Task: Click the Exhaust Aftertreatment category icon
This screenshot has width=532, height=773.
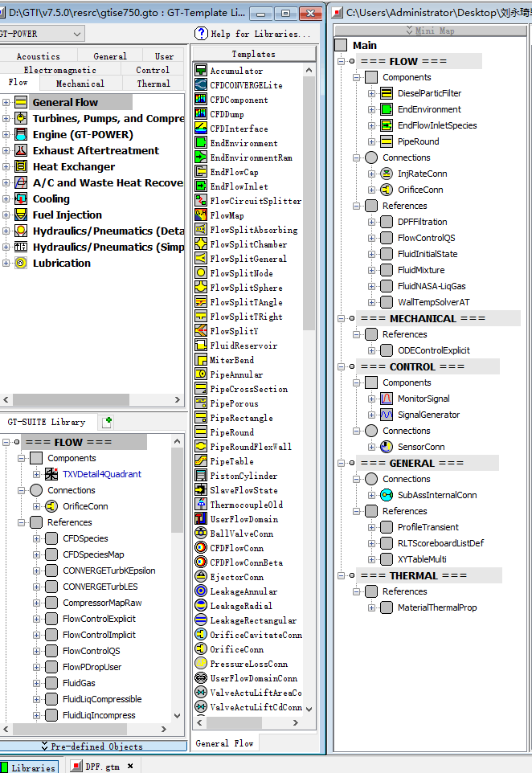Action: (x=21, y=150)
